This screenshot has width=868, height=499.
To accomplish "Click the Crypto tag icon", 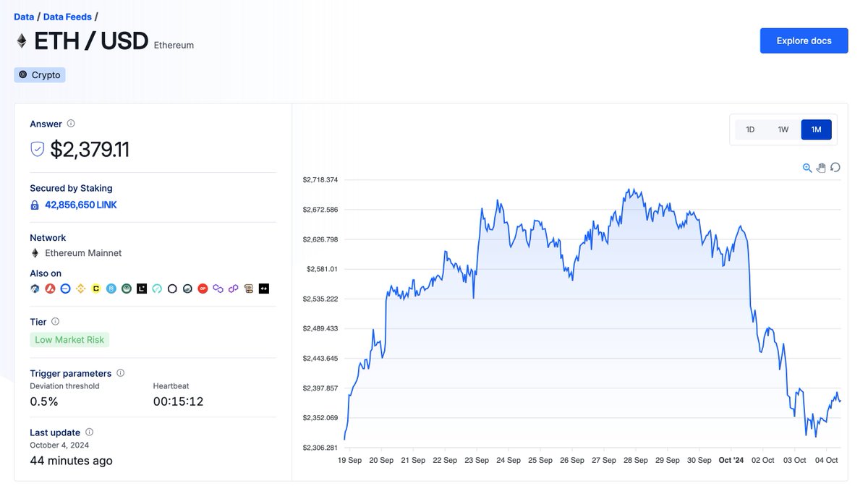I will [23, 74].
